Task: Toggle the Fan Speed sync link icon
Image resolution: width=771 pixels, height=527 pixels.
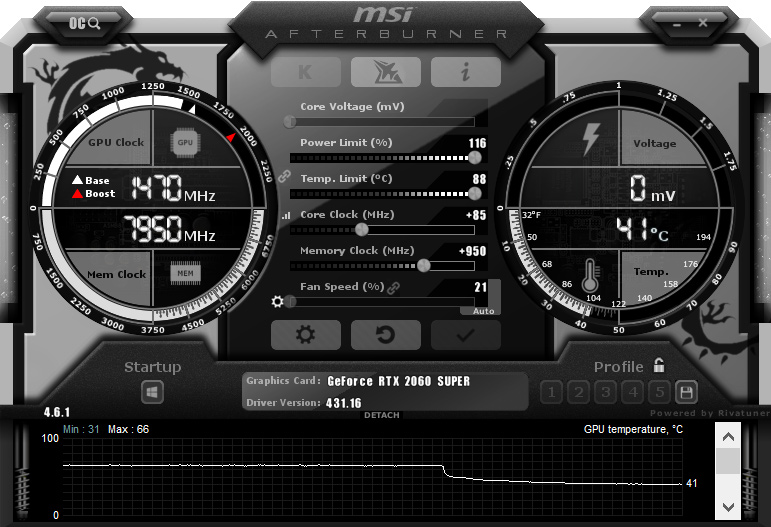Action: (x=393, y=288)
